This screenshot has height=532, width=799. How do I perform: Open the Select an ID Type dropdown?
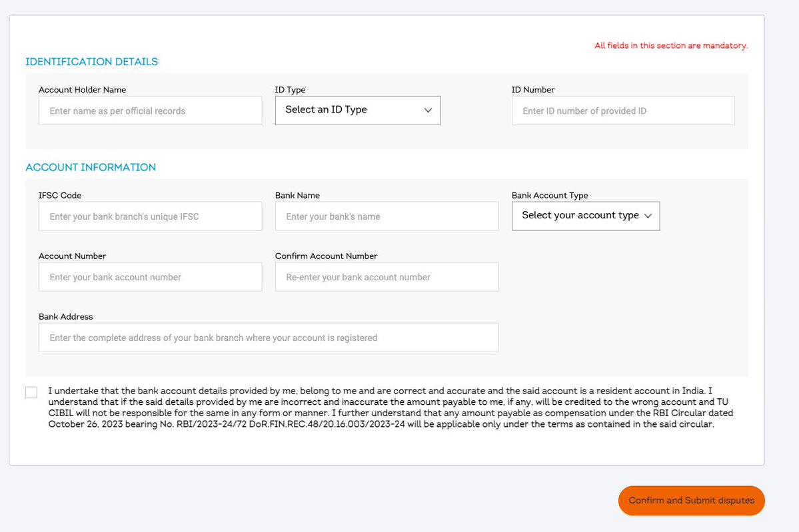[358, 111]
